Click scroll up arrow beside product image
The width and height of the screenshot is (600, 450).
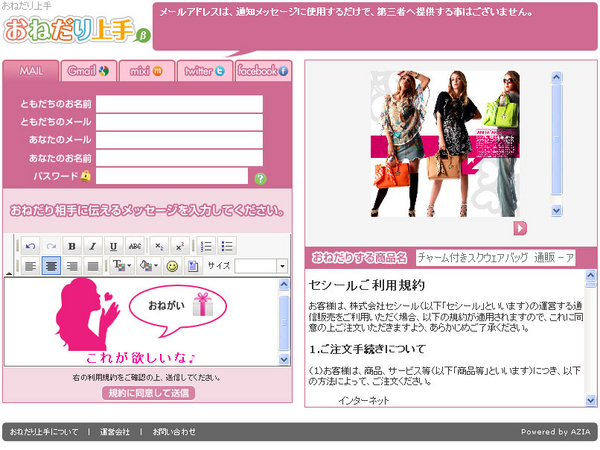(x=556, y=77)
